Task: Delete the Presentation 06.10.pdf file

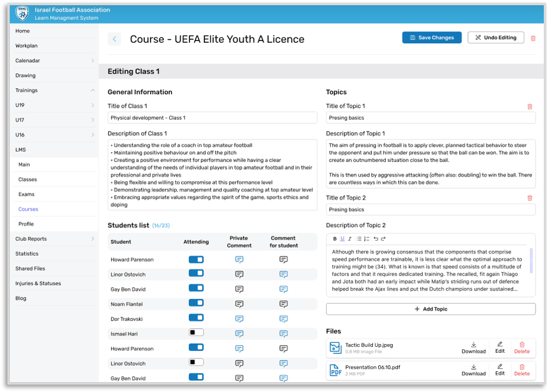Action: click(522, 370)
